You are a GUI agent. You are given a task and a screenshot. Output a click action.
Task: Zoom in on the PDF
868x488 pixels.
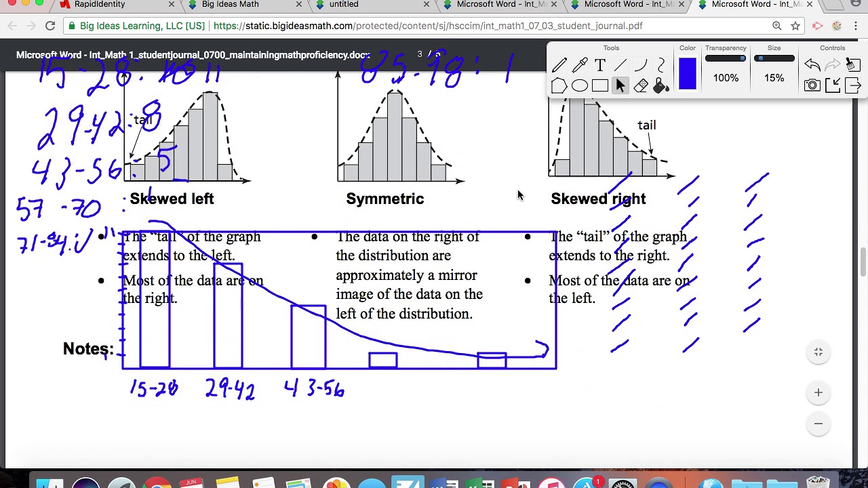click(x=818, y=392)
